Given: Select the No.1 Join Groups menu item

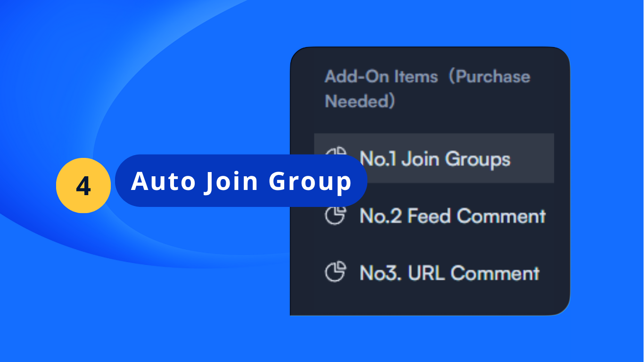Looking at the screenshot, I should pyautogui.click(x=435, y=159).
